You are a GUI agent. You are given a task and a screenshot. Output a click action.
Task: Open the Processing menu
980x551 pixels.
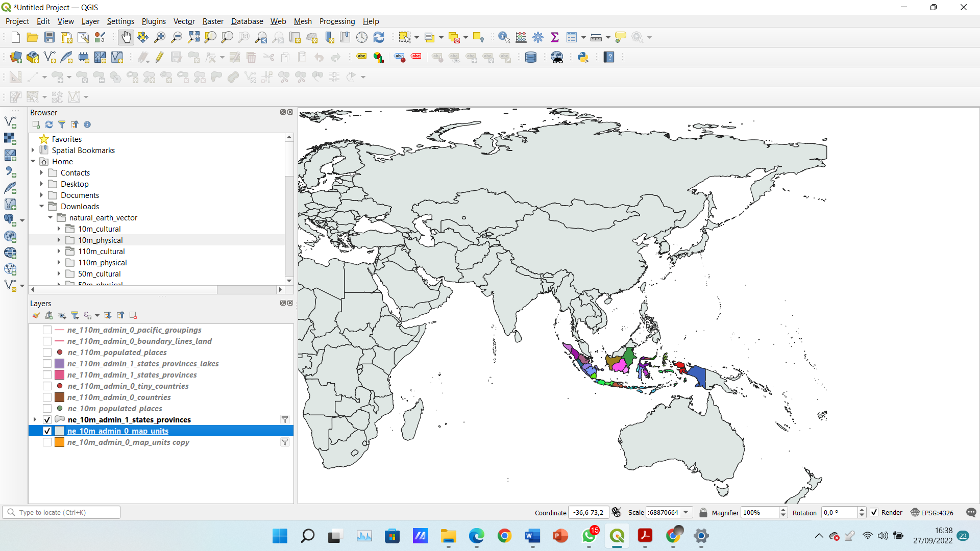click(x=337, y=21)
